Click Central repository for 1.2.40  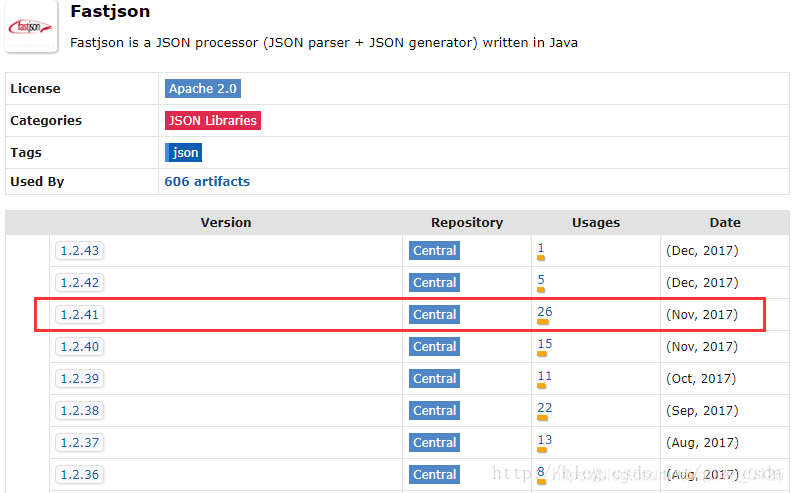tap(434, 346)
